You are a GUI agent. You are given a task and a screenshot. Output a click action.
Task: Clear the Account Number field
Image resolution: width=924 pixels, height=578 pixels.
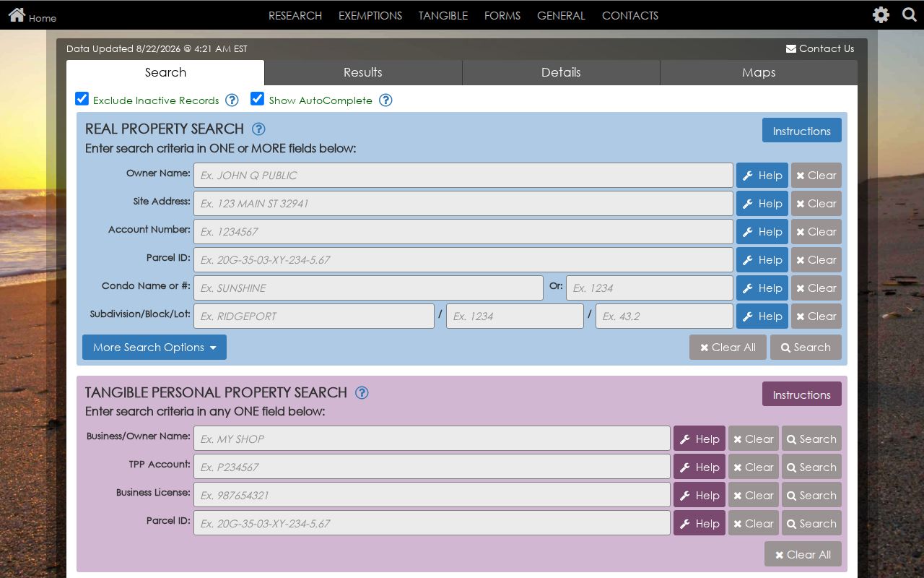coord(816,231)
